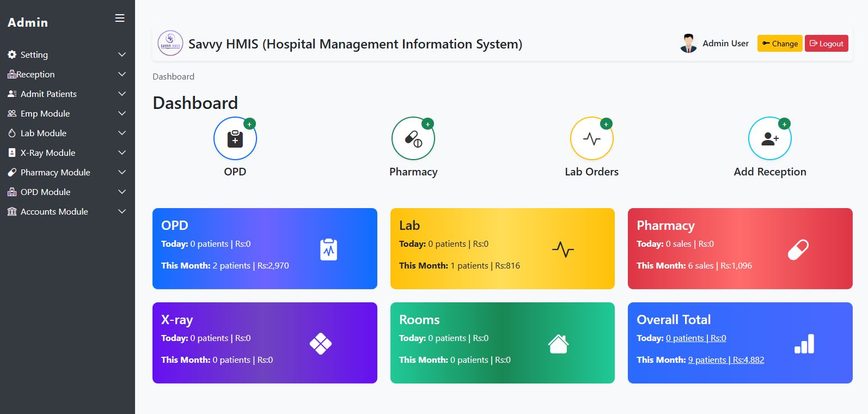Click the Add Reception person icon
868x414 pixels.
pos(769,138)
